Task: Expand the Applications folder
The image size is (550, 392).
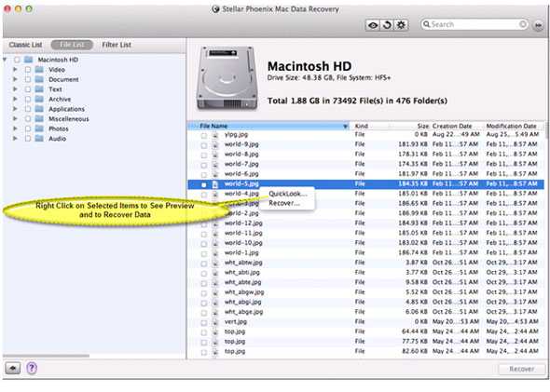Action: point(15,109)
